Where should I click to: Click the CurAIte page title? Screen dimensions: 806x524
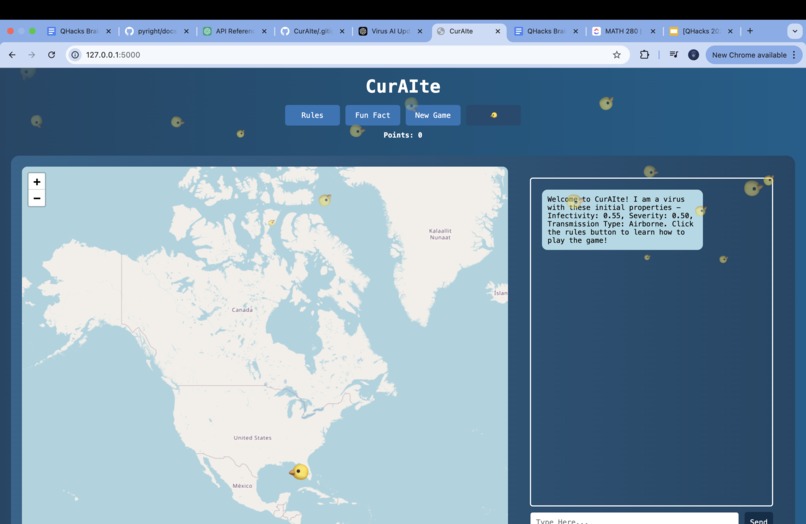(402, 86)
